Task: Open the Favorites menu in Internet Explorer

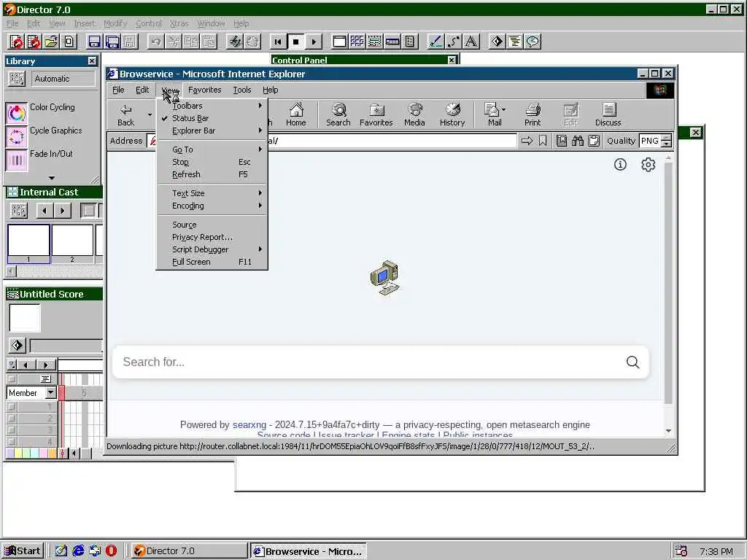Action: [204, 90]
